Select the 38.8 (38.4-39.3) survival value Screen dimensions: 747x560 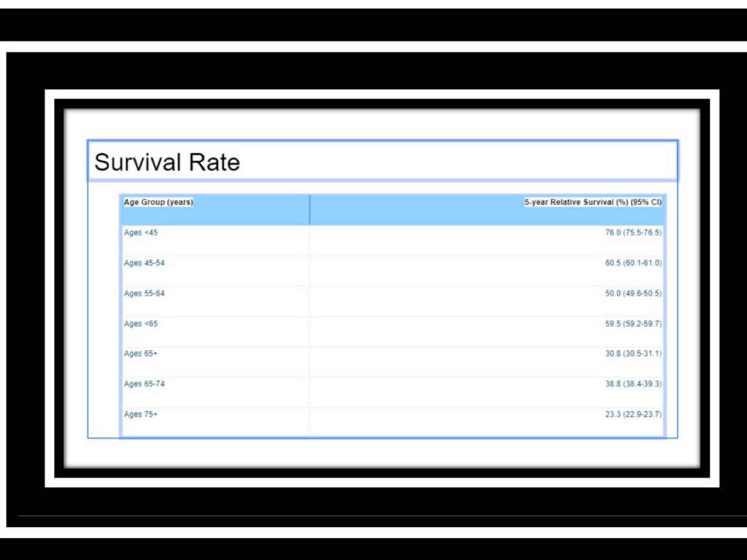(x=633, y=384)
